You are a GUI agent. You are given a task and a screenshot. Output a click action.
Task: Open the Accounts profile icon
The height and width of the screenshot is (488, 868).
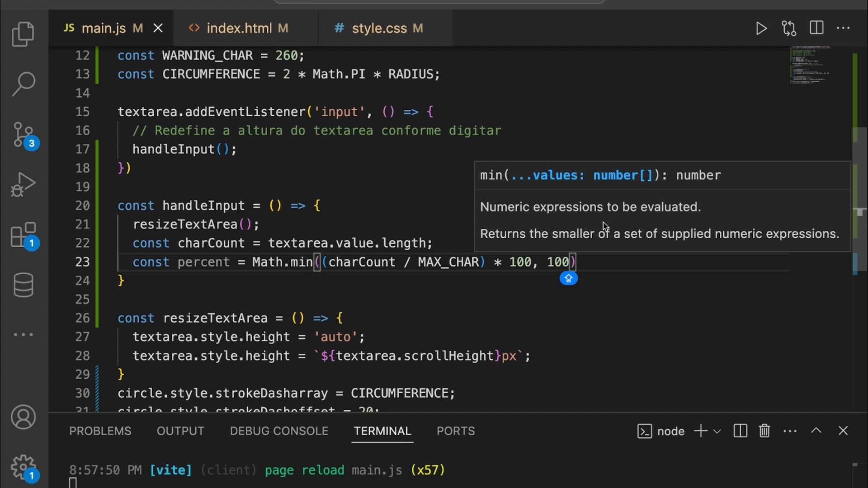23,417
